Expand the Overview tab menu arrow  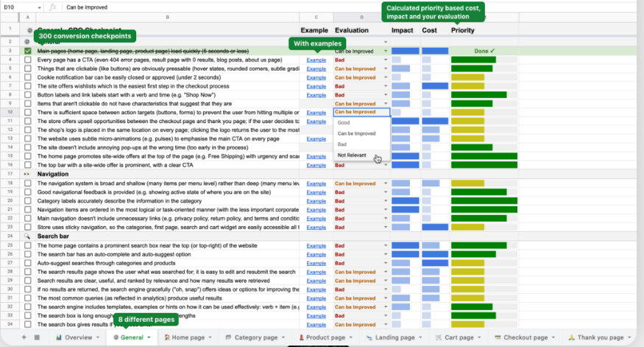tap(98, 337)
